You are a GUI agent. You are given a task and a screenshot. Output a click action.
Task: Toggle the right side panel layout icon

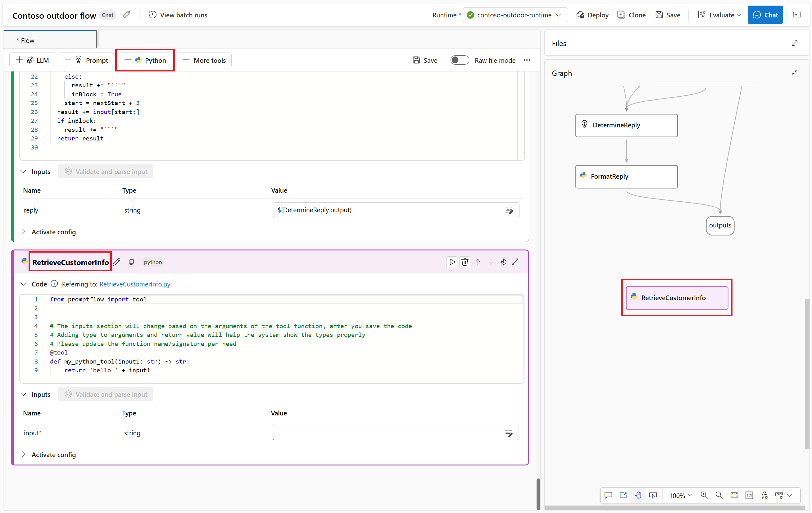[x=796, y=15]
